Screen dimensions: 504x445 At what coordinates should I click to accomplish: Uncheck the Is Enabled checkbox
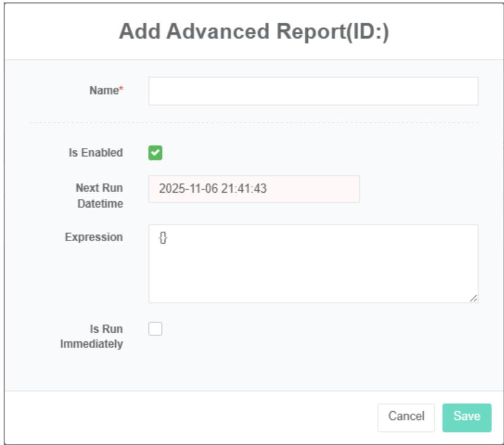pos(156,153)
